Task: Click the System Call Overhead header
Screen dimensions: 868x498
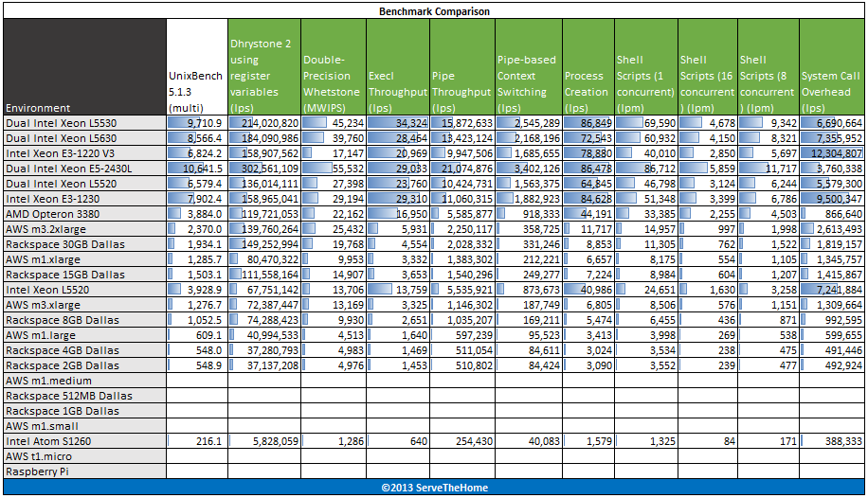Action: tap(831, 83)
